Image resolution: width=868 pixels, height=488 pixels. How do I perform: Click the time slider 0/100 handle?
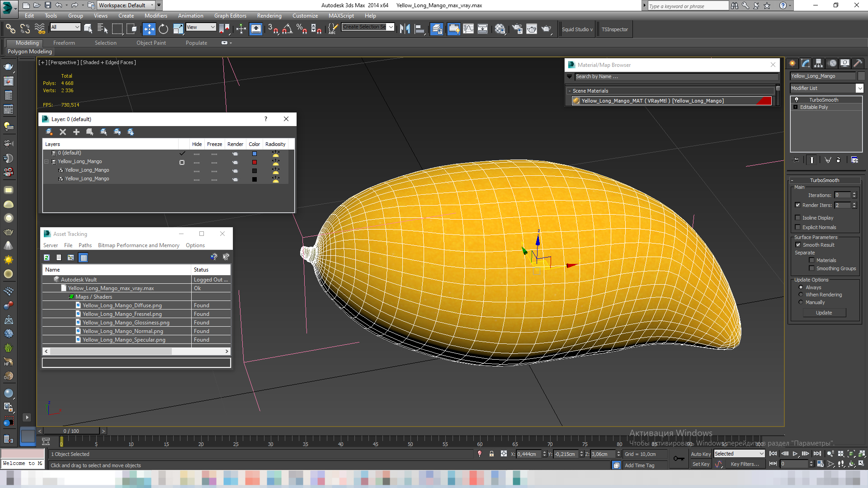tap(71, 431)
